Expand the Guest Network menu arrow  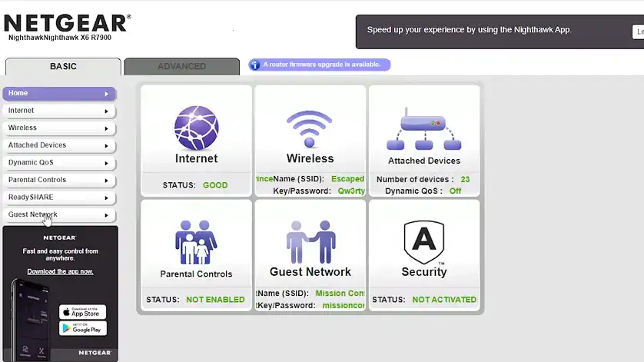106,215
